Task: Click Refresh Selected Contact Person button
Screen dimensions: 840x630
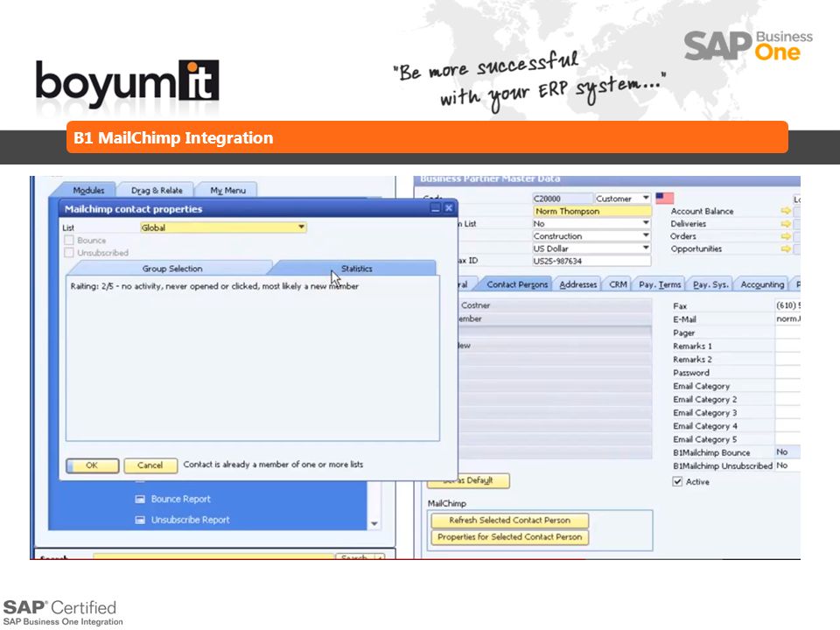Action: point(509,520)
